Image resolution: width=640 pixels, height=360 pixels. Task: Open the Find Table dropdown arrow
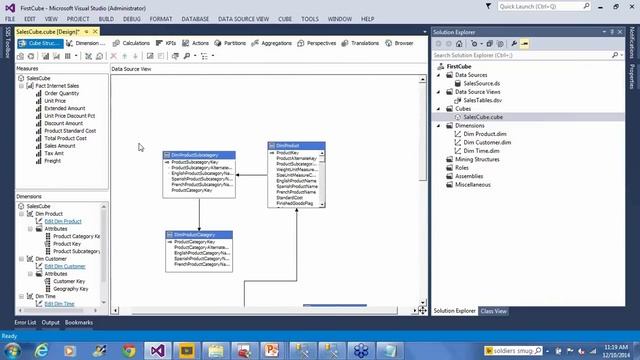pos(195,56)
